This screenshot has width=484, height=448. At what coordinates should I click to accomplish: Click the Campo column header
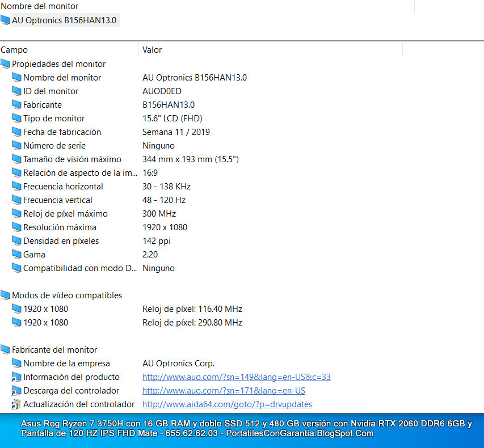14,50
